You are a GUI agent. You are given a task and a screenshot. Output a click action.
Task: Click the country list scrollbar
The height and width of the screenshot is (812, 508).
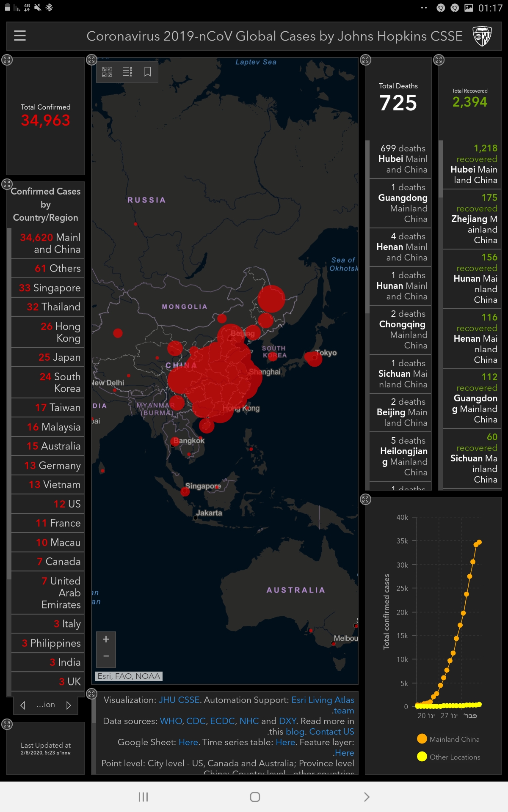[x=9, y=404]
